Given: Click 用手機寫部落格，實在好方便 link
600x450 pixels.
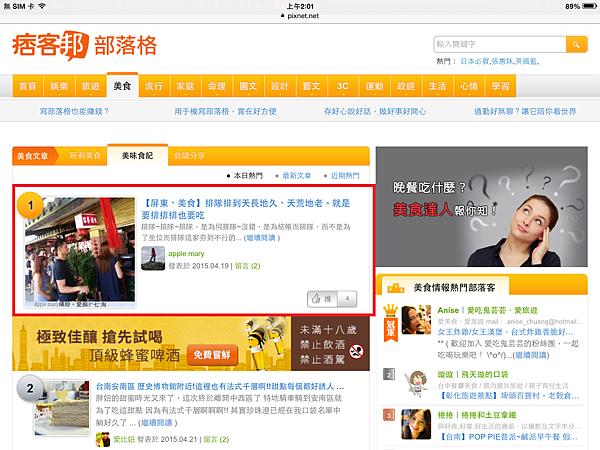Looking at the screenshot, I should (x=225, y=111).
